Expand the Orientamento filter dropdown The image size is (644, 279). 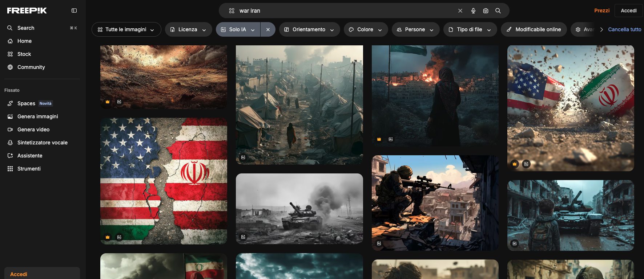(310, 29)
